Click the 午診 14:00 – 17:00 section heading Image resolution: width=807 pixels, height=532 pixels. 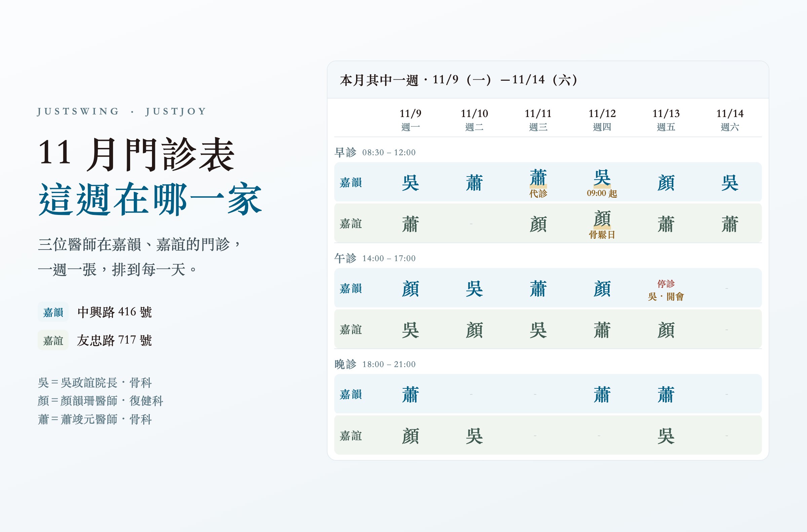pyautogui.click(x=375, y=258)
